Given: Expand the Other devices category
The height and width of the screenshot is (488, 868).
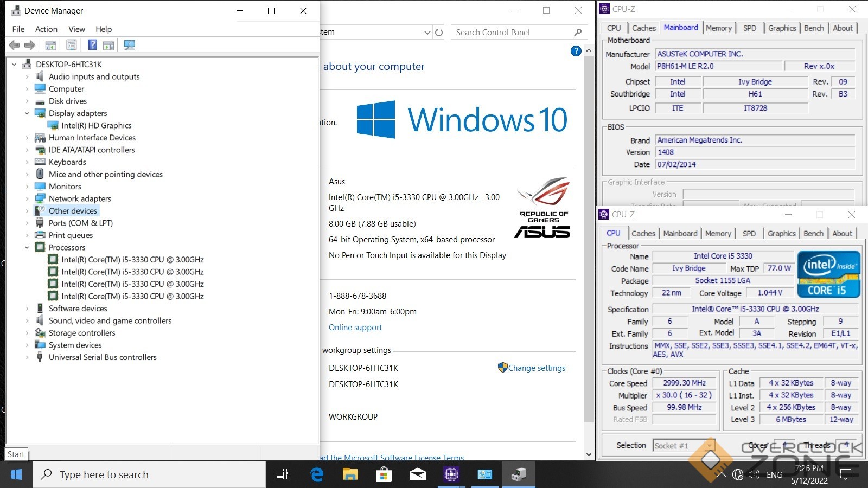Looking at the screenshot, I should 27,211.
